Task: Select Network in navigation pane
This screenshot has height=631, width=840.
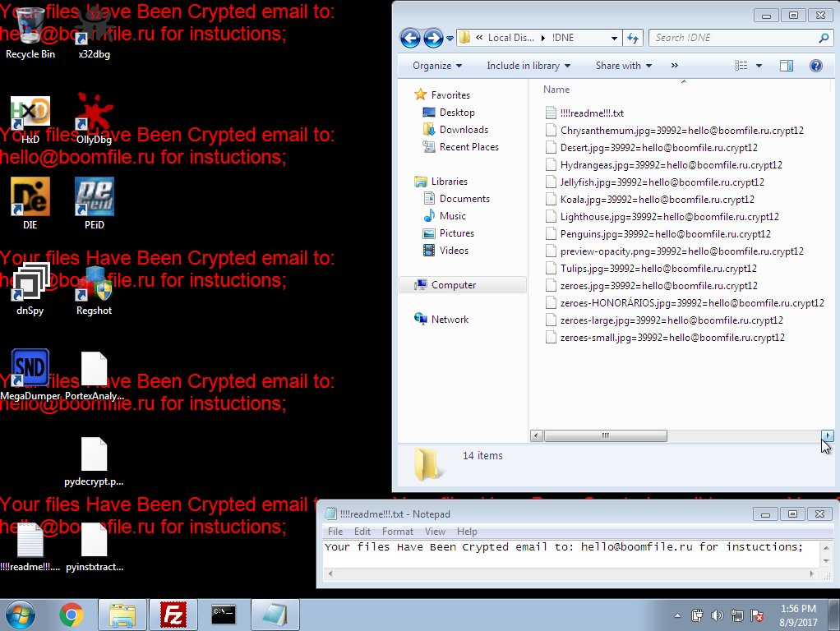Action: [449, 320]
